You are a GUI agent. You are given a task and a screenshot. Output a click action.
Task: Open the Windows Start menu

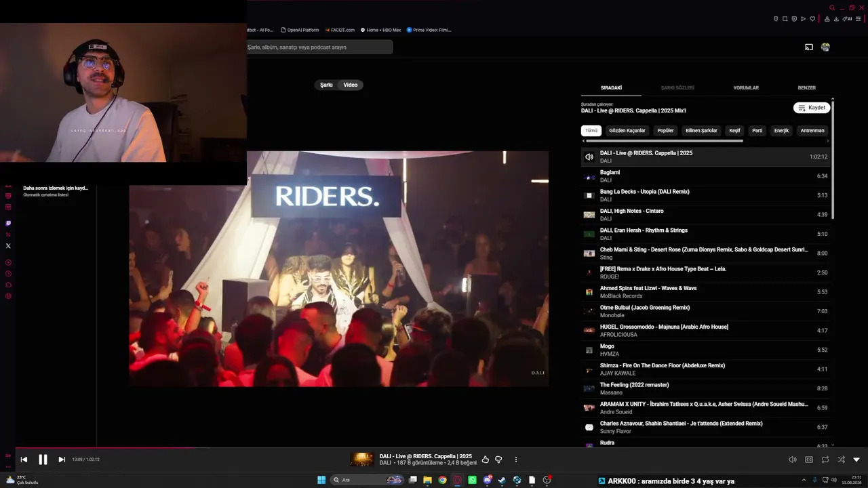click(321, 481)
